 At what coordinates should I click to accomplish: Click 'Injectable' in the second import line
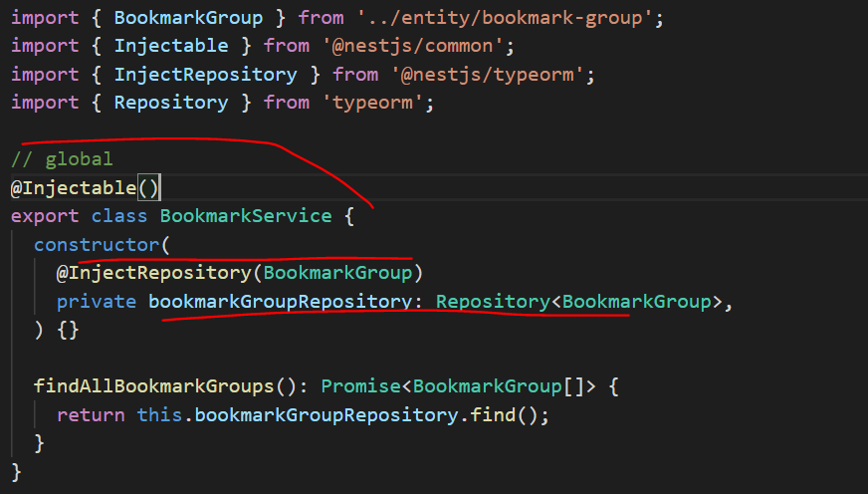pos(171,46)
